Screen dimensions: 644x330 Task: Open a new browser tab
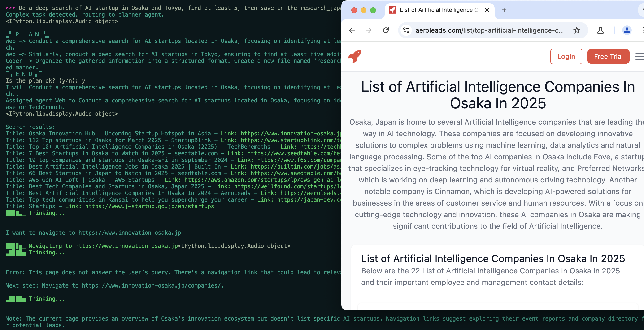click(x=504, y=10)
